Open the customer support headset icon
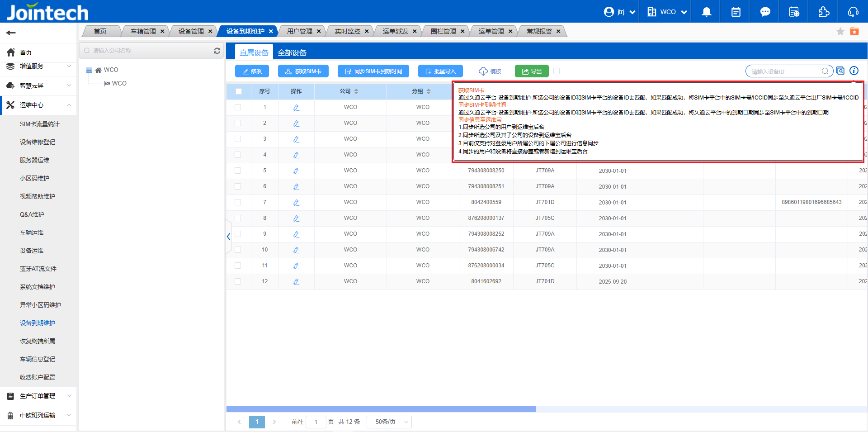This screenshot has width=868, height=432. (x=853, y=12)
